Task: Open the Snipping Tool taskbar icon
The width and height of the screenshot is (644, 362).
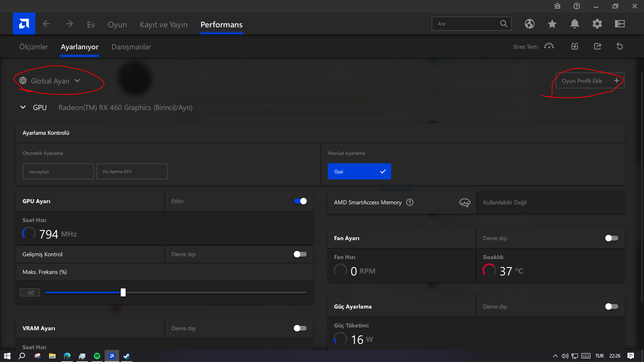Action: click(x=37, y=356)
